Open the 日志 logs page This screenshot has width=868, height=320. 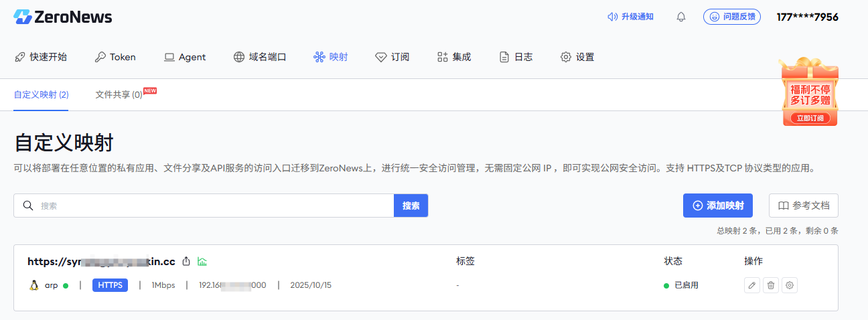(x=516, y=57)
